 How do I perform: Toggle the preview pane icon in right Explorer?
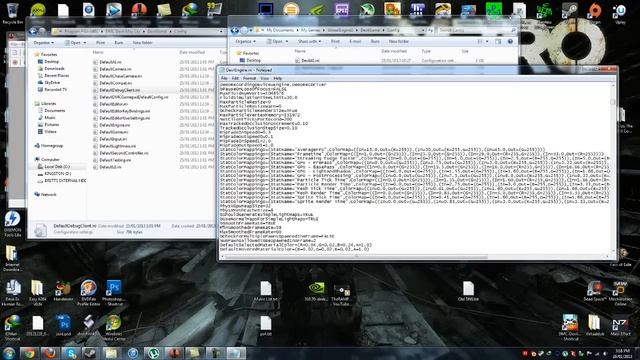[x=498, y=41]
